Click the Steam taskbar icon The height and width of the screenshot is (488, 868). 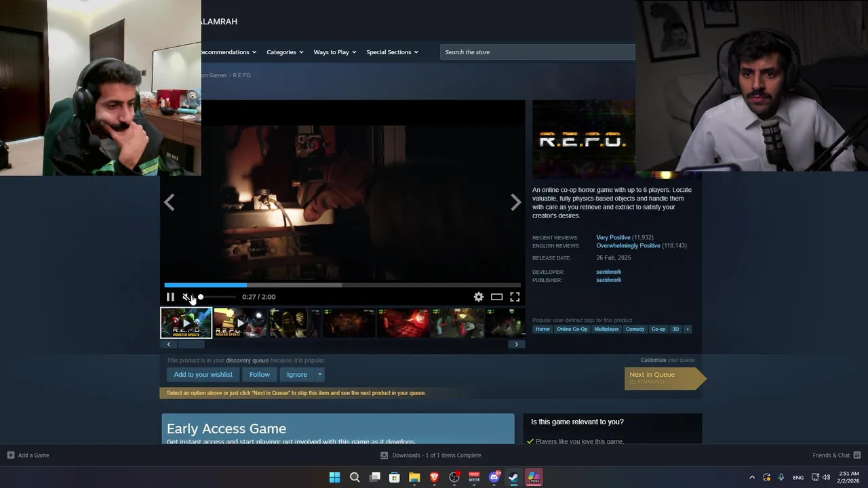[x=514, y=477]
